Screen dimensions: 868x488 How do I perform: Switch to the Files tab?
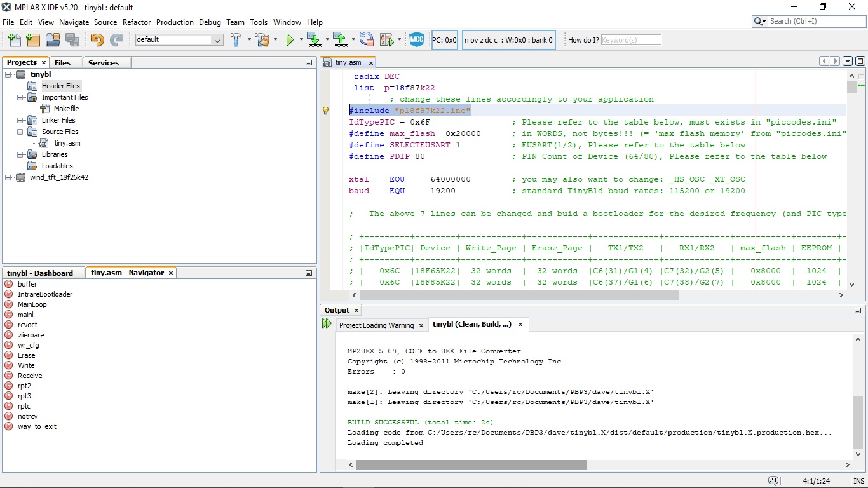(x=62, y=62)
